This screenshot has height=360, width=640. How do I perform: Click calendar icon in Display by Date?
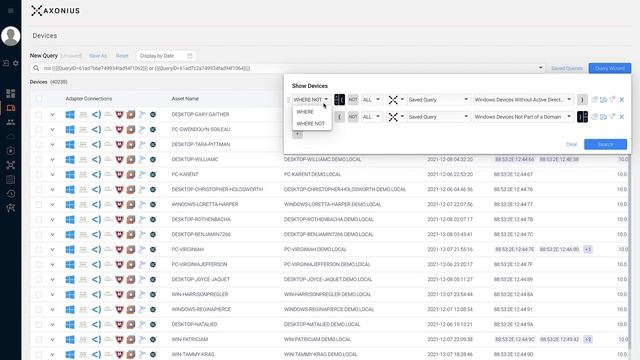tap(190, 56)
